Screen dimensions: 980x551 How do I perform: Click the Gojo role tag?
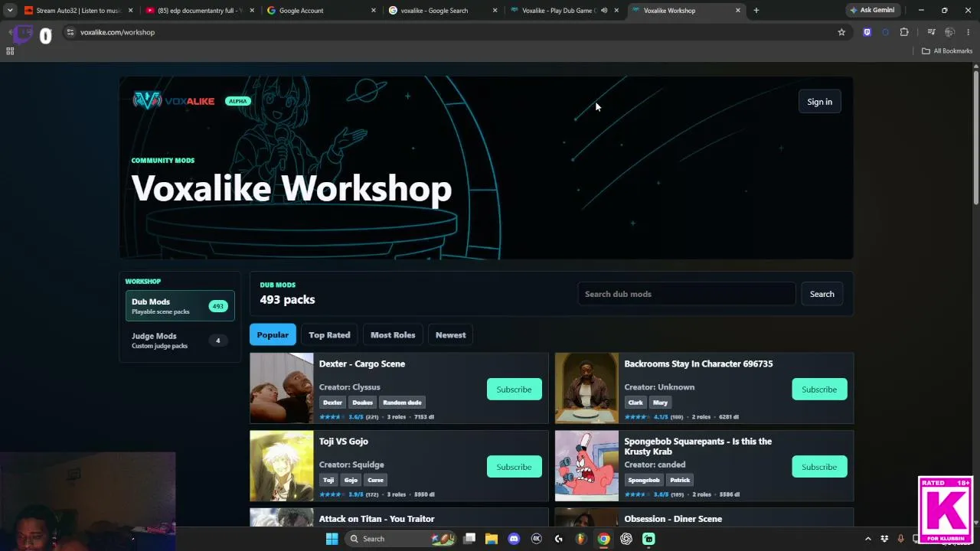(x=351, y=480)
